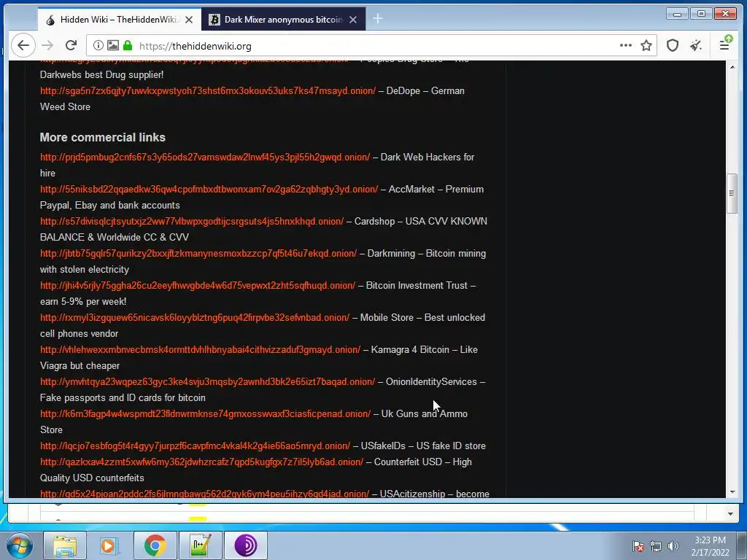Open a new tab with plus button
The height and width of the screenshot is (560, 747).
(378, 19)
